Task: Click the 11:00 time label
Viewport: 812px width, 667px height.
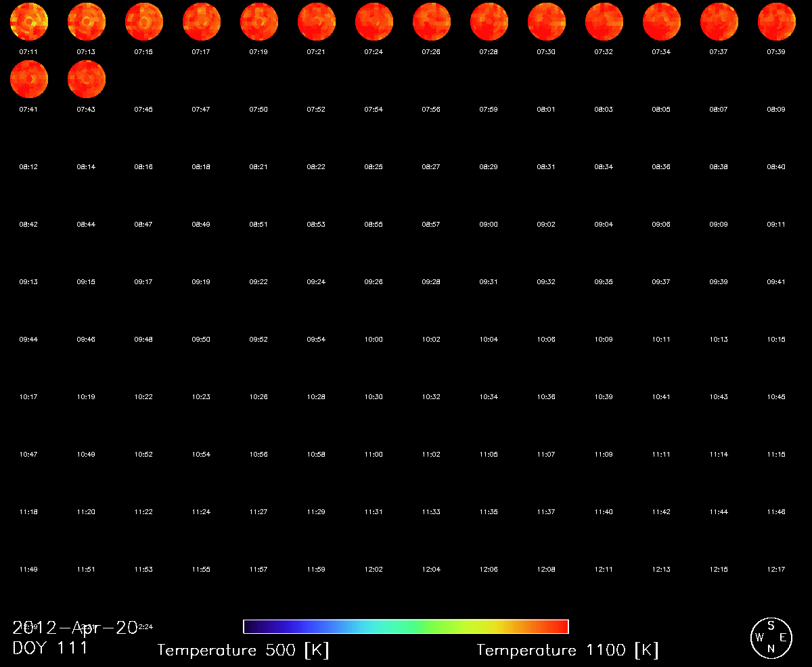Action: click(x=374, y=454)
